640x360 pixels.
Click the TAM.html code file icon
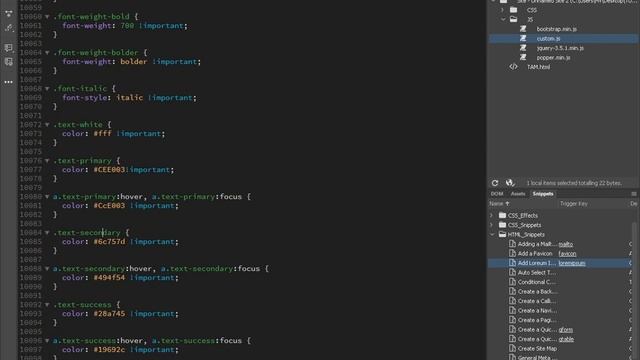coord(513,67)
